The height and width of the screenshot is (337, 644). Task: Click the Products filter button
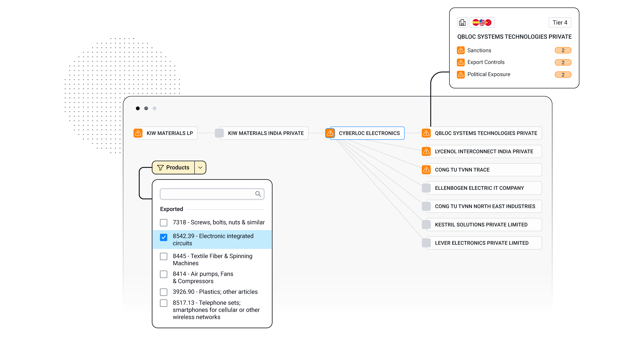click(173, 168)
